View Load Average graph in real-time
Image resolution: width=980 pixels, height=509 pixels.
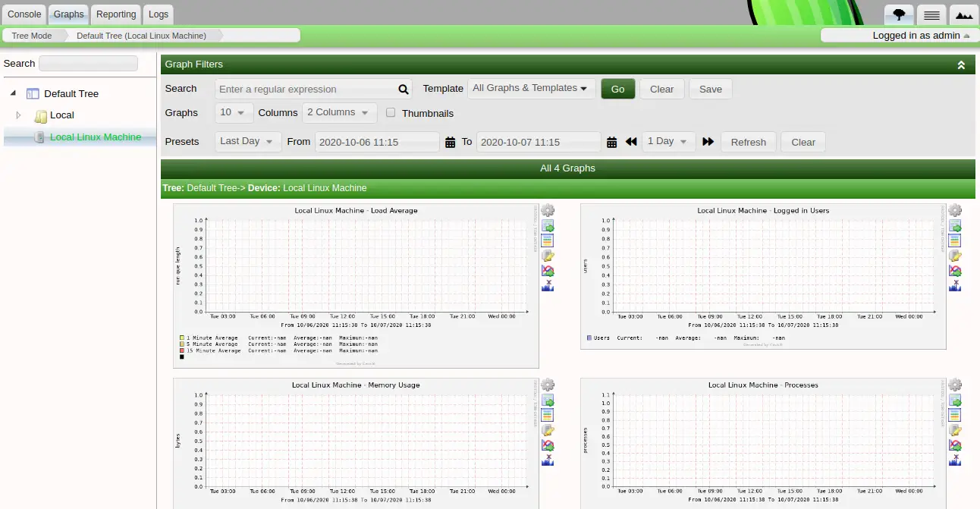pyautogui.click(x=548, y=271)
